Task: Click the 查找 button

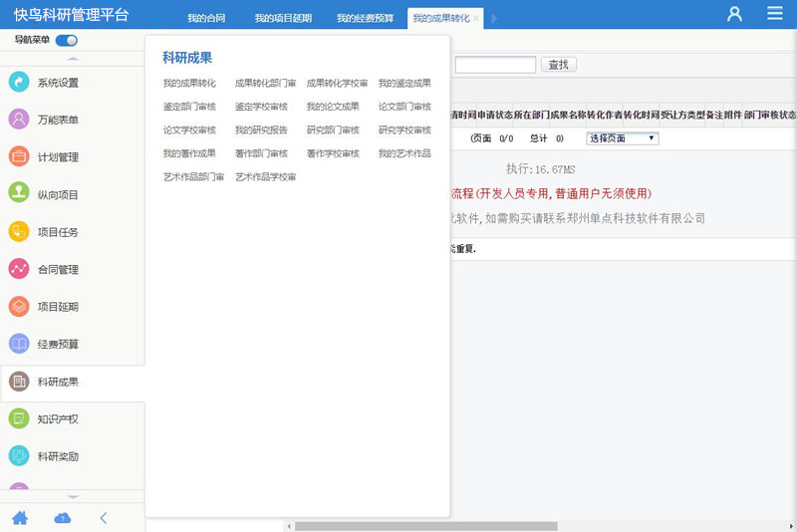Action: (559, 65)
